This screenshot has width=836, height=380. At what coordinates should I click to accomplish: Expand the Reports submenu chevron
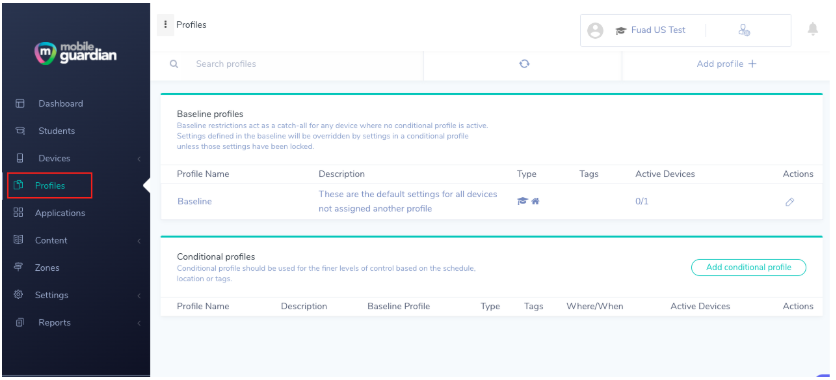(139, 323)
